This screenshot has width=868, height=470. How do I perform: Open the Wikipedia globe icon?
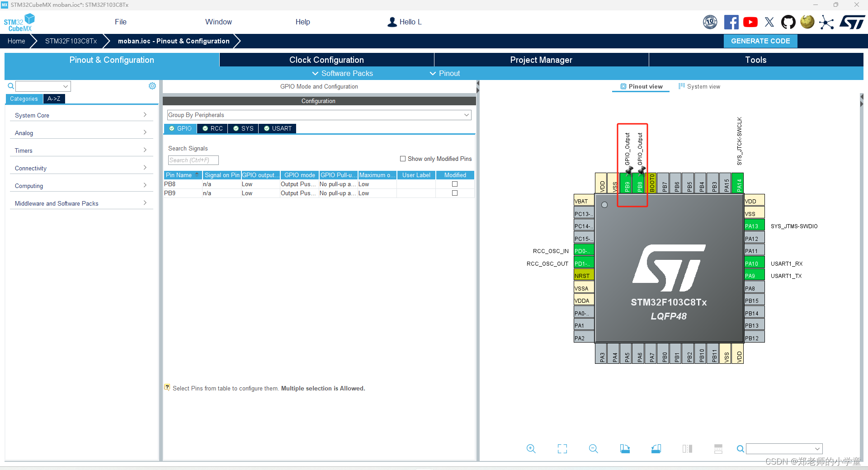point(807,22)
